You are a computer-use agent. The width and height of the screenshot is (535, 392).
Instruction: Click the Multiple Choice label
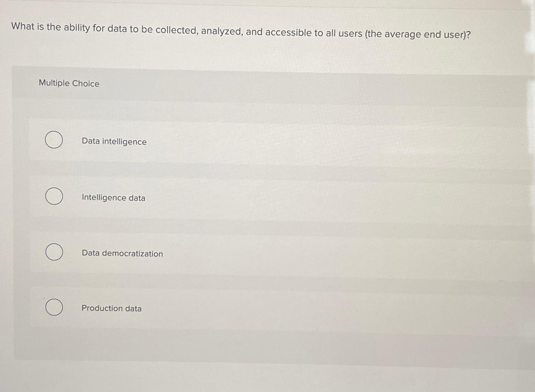[69, 83]
